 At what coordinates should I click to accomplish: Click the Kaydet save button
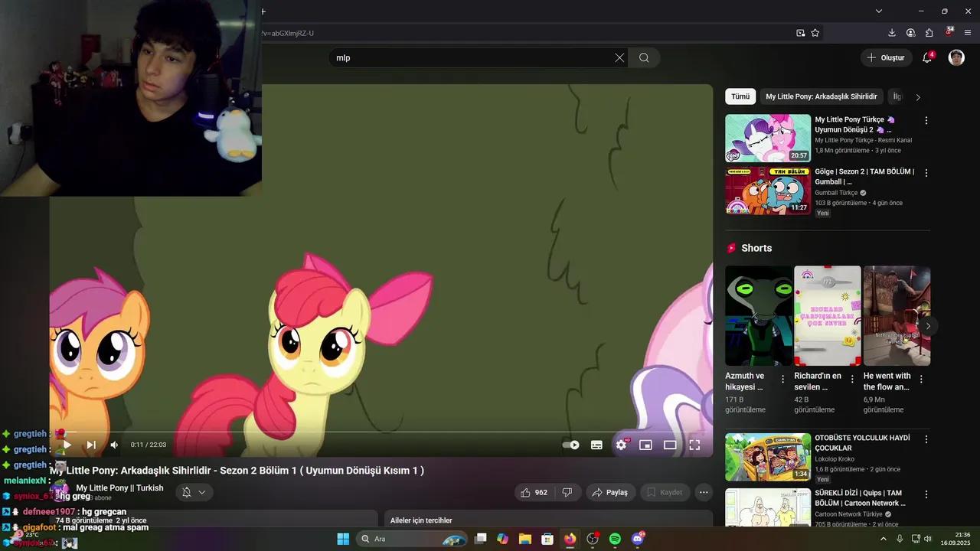pos(665,492)
